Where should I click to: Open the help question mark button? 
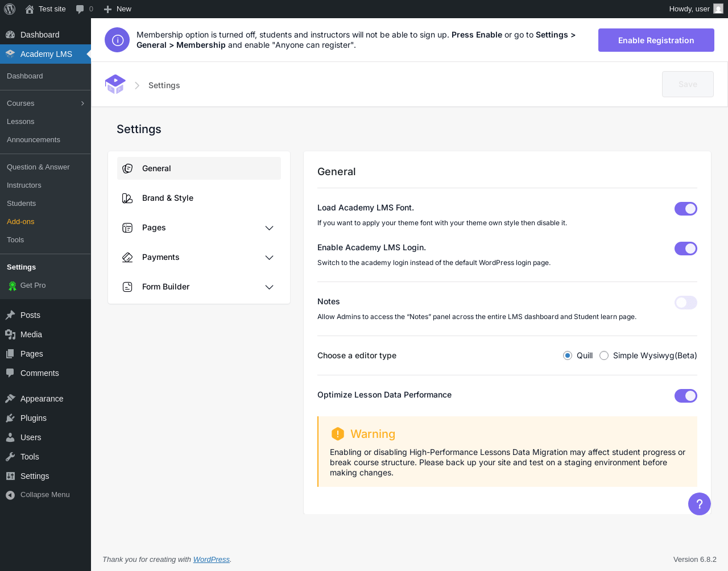pyautogui.click(x=700, y=504)
